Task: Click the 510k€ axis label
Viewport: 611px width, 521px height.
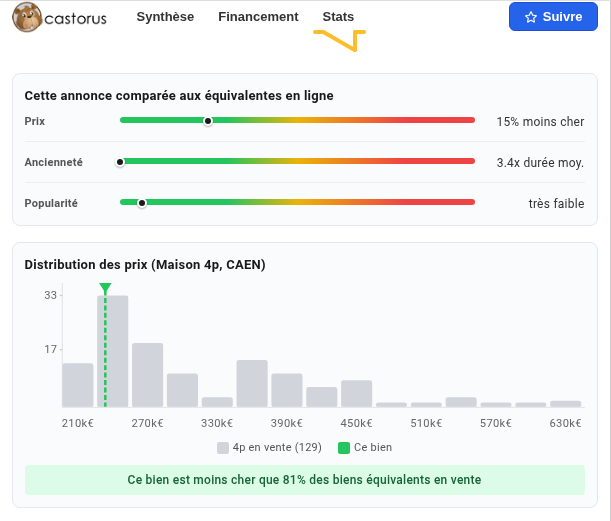Action: point(426,423)
